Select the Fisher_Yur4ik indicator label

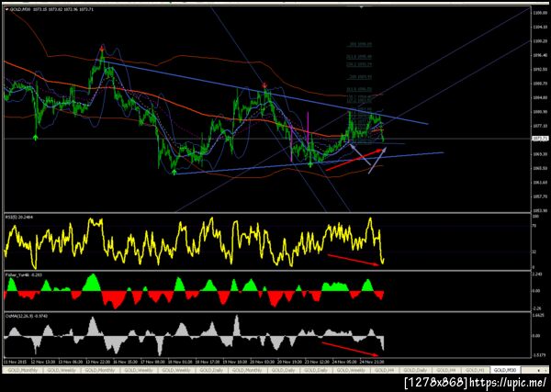click(23, 274)
